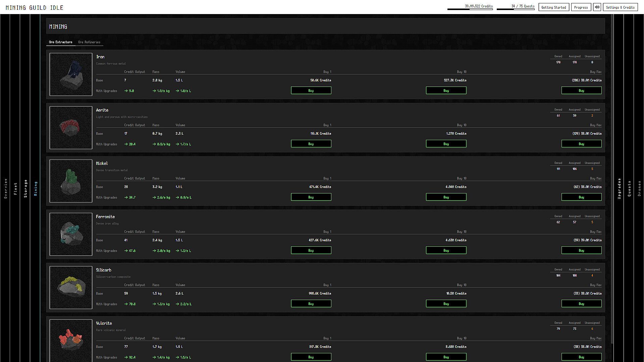The width and height of the screenshot is (644, 362).
Task: Select the Ferronite ore name
Action: [x=105, y=217]
